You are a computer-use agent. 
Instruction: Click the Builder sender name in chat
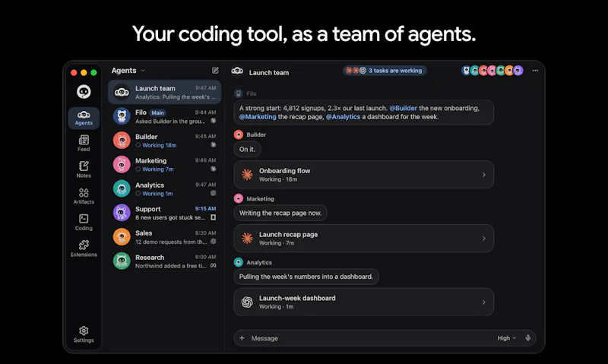click(256, 135)
